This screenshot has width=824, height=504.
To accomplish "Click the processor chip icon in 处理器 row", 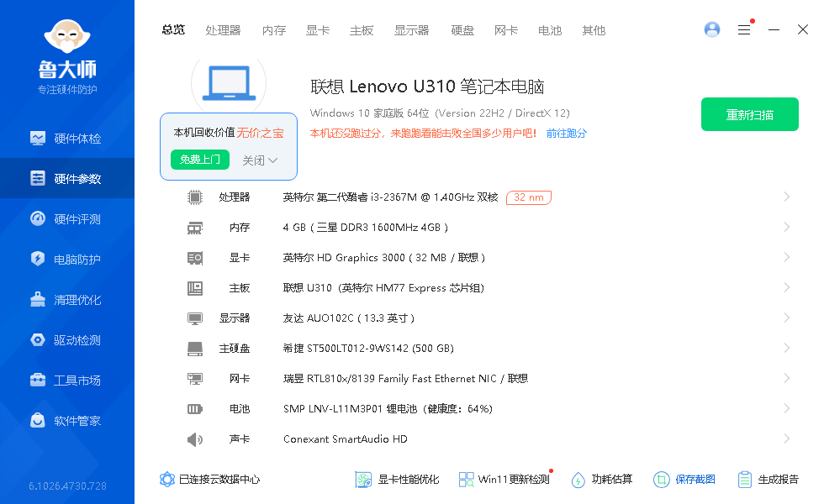I will tap(195, 197).
